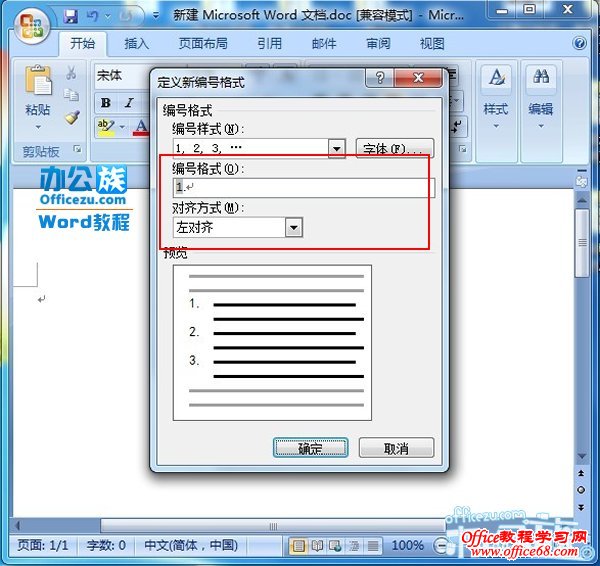Activate the Format Painter brush

coord(72,117)
